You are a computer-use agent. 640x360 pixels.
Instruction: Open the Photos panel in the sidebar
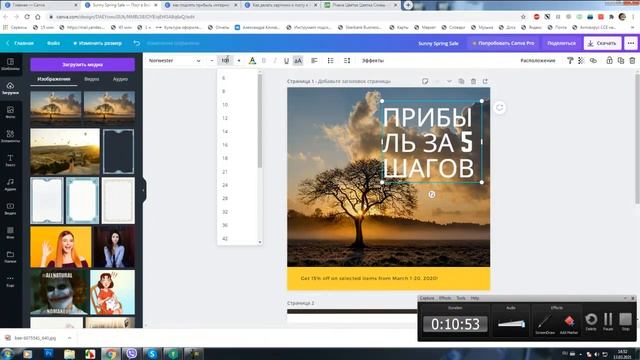click(x=10, y=112)
